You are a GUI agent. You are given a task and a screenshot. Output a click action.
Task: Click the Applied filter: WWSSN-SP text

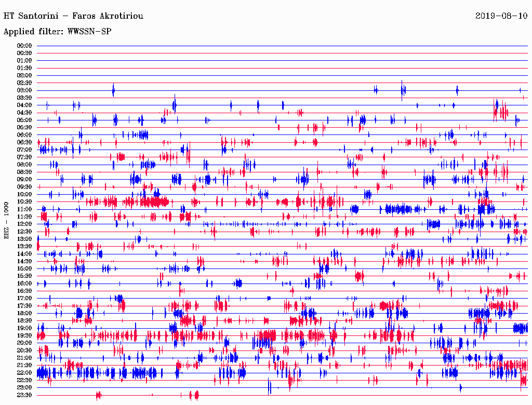(x=57, y=32)
